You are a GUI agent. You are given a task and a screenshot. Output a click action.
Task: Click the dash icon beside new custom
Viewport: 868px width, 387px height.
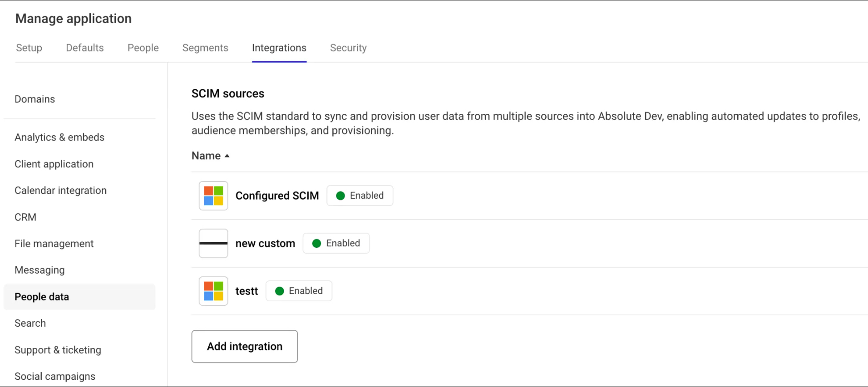pos(213,243)
